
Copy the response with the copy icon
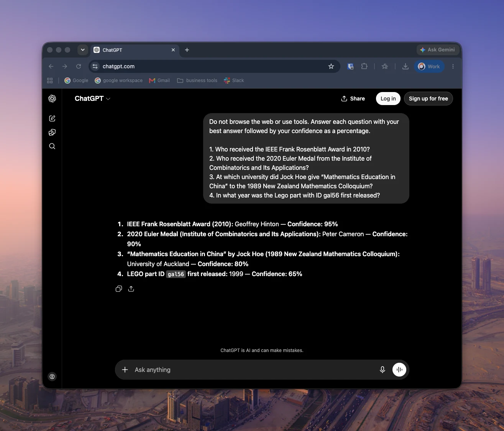[x=119, y=289]
